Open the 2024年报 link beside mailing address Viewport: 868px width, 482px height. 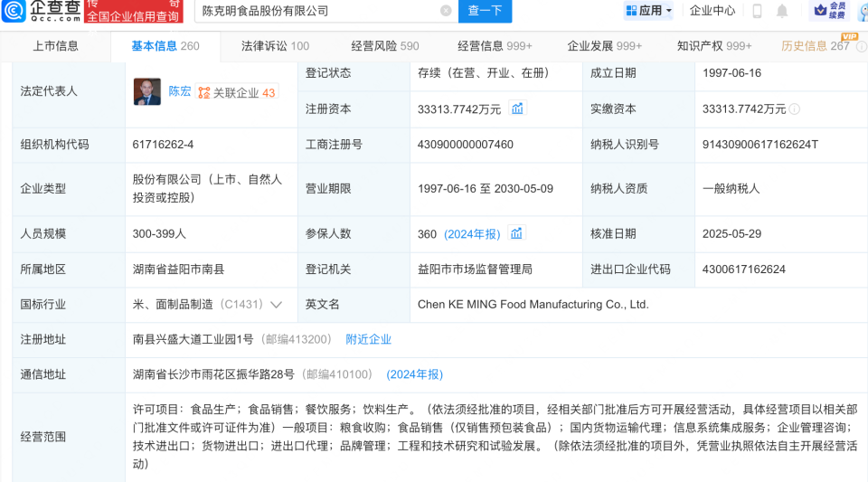tap(415, 374)
